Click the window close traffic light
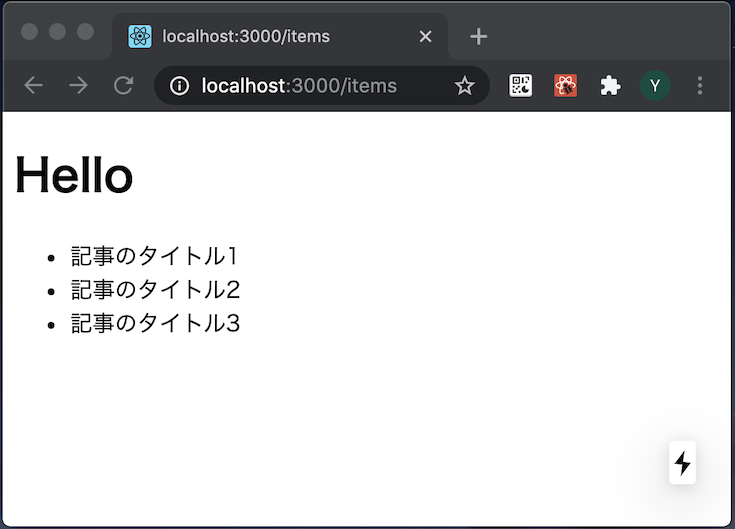Screen dimensions: 735x529 30,32
